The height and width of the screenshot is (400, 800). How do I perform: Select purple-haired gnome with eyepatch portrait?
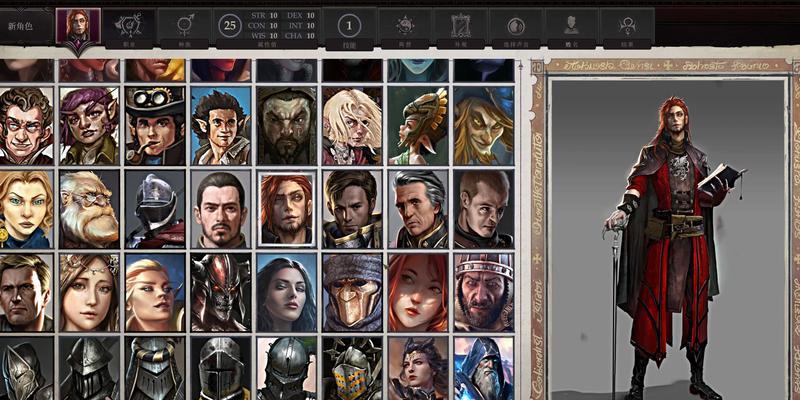click(89, 126)
